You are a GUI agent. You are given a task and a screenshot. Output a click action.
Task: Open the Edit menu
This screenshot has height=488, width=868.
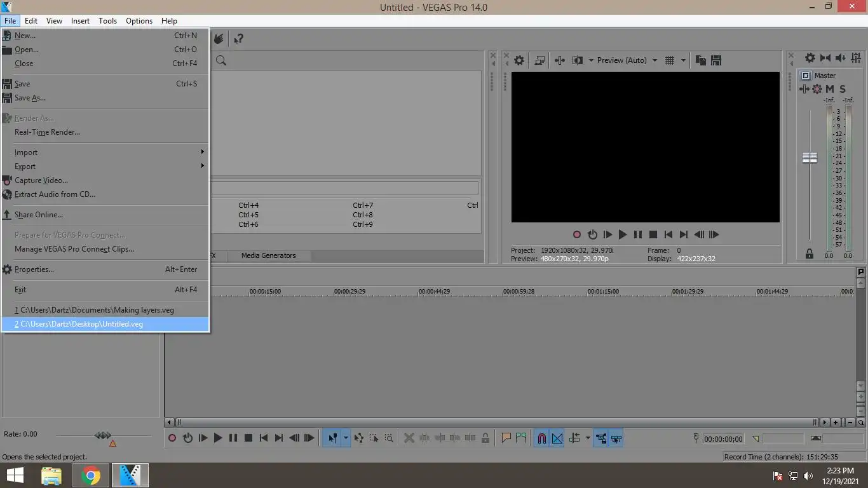pos(31,21)
